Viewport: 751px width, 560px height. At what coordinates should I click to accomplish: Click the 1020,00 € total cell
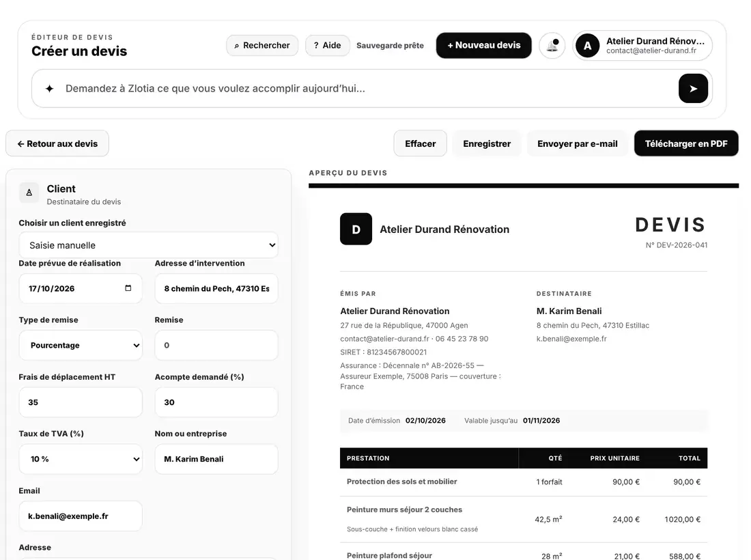(682, 519)
